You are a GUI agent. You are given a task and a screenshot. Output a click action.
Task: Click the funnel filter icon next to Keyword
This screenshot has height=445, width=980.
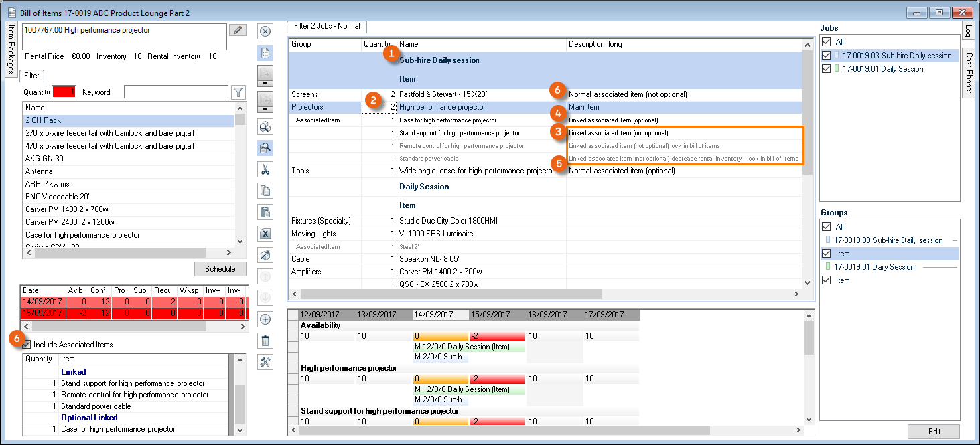[238, 92]
